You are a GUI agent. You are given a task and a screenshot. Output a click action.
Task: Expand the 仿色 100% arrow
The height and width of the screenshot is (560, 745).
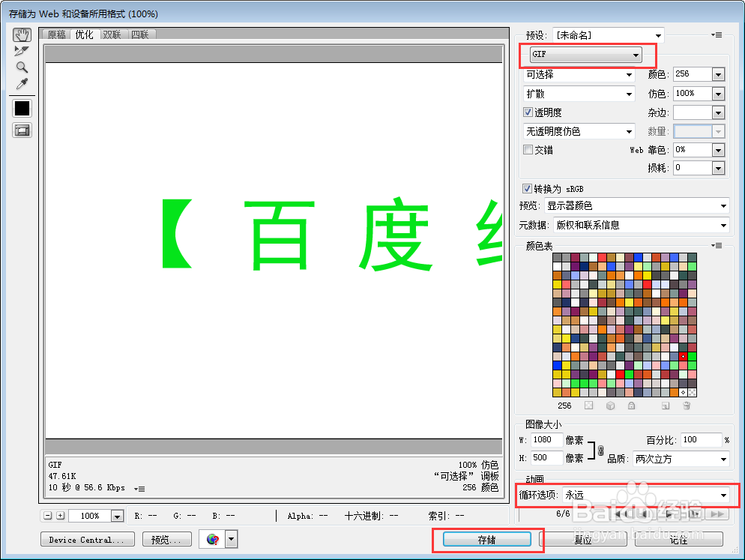click(x=718, y=94)
